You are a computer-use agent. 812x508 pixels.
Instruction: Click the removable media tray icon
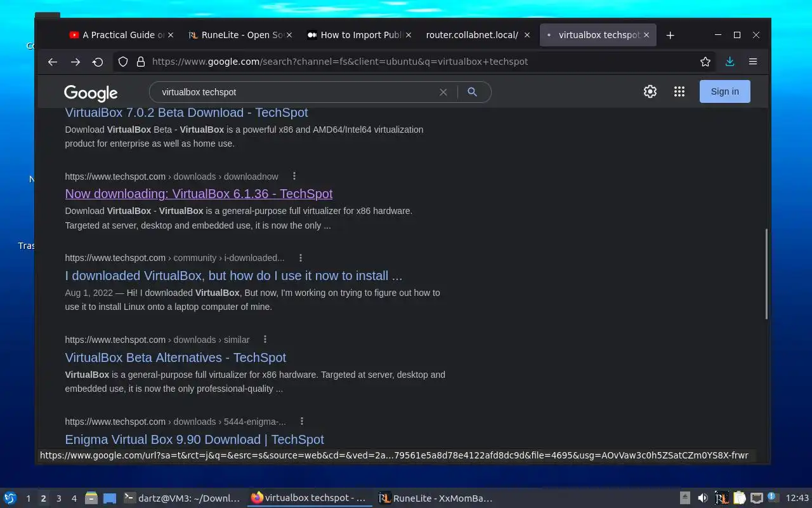685,498
